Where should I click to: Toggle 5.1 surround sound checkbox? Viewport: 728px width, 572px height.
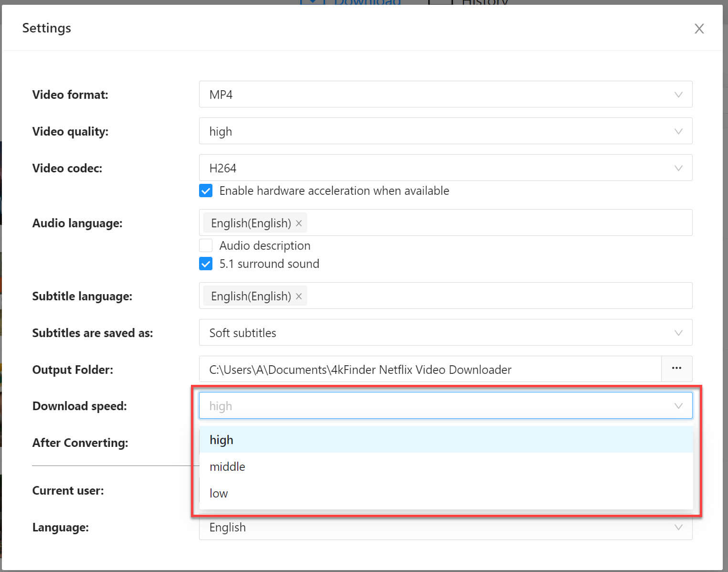(206, 264)
